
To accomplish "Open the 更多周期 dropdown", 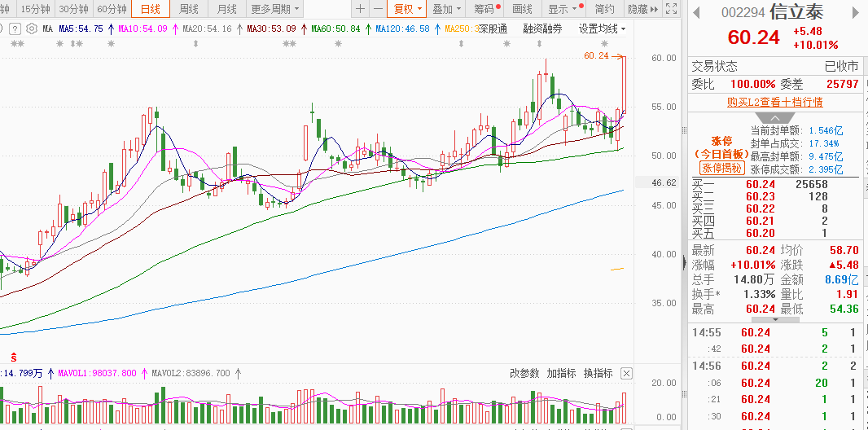I will (274, 9).
